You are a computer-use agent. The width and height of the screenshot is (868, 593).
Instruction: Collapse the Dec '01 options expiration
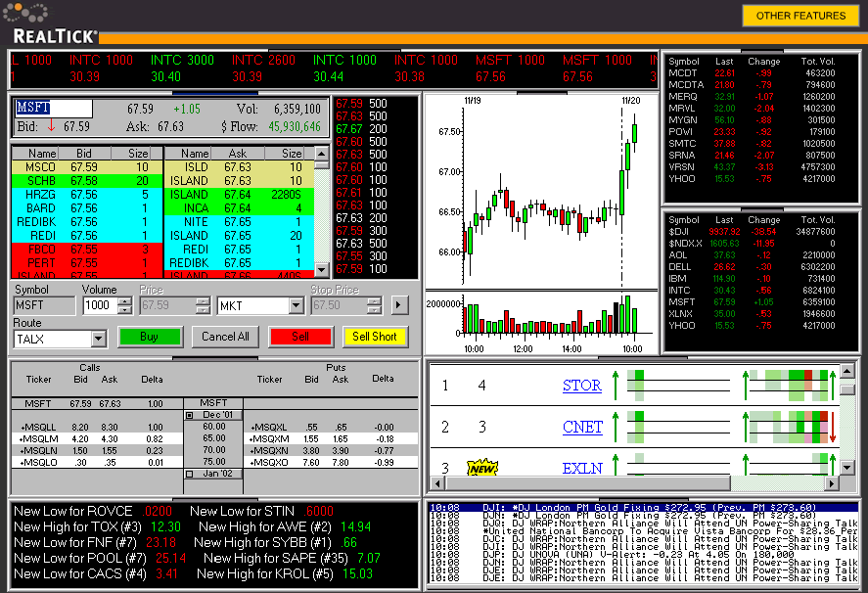point(189,415)
